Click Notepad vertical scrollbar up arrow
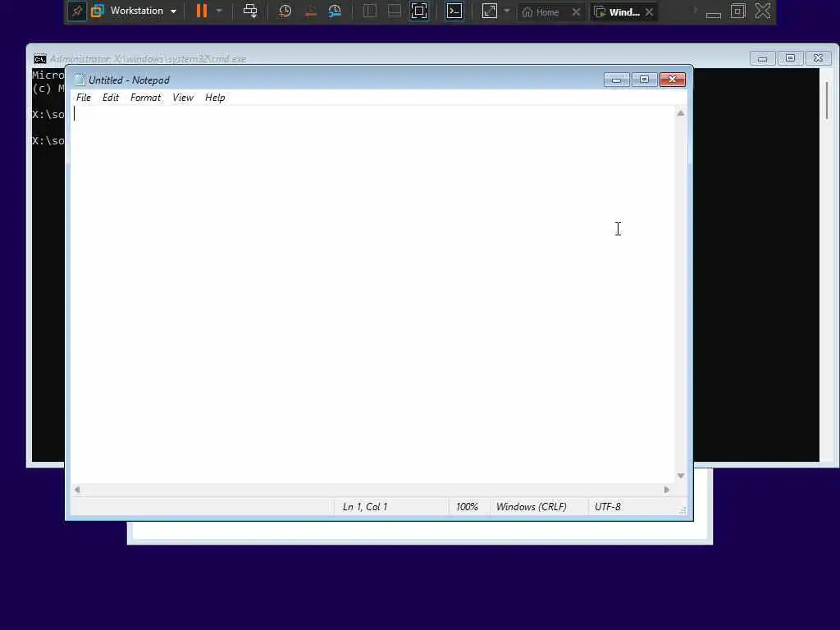Image resolution: width=840 pixels, height=630 pixels. (x=680, y=113)
